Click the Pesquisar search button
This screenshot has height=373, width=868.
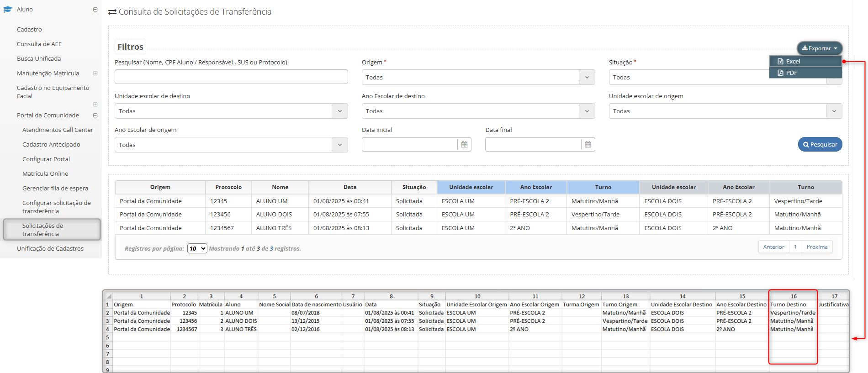point(820,145)
